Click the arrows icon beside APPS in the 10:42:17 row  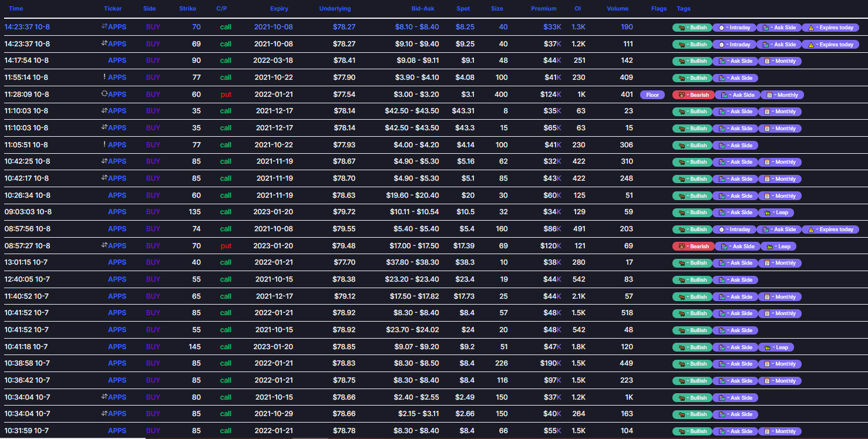point(104,178)
